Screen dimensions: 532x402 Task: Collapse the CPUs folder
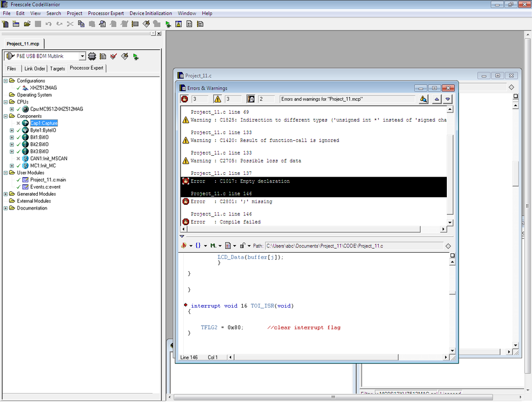[5, 102]
